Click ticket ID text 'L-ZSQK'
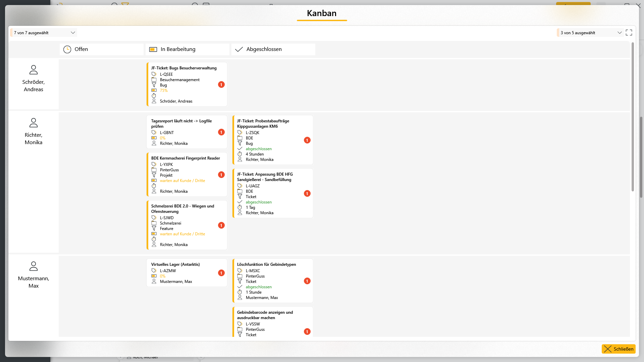Screen dimensions: 644x362 pyautogui.click(x=253, y=133)
